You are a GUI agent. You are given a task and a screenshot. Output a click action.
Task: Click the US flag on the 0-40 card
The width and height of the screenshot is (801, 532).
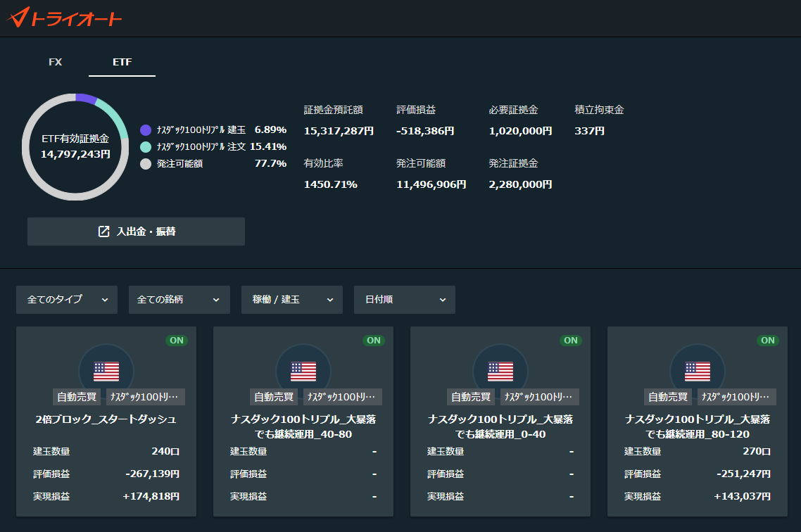pos(500,371)
